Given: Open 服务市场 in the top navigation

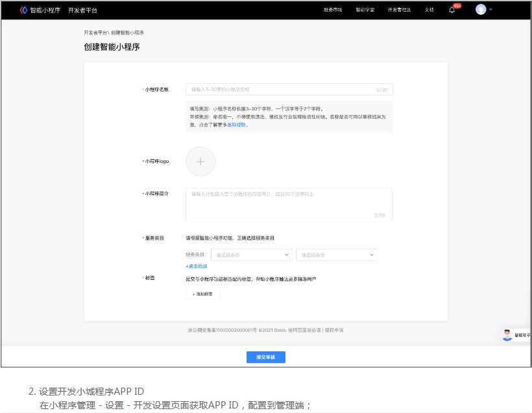Looking at the screenshot, I should click(x=332, y=10).
